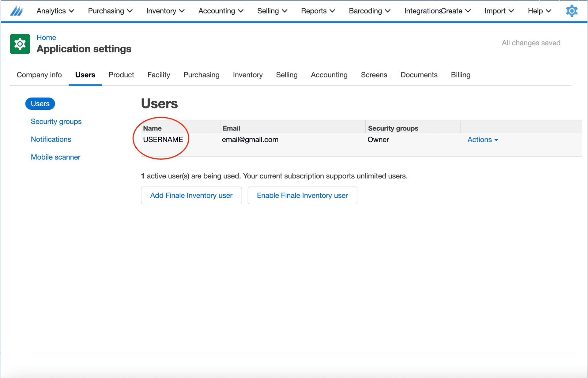The image size is (588, 378).
Task: Switch to the Billing tab
Action: coord(460,75)
